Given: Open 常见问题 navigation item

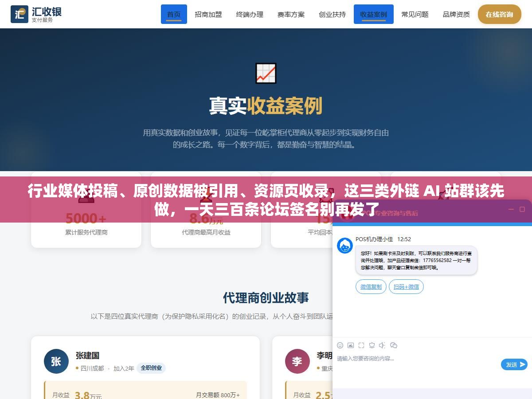Looking at the screenshot, I should tap(415, 14).
